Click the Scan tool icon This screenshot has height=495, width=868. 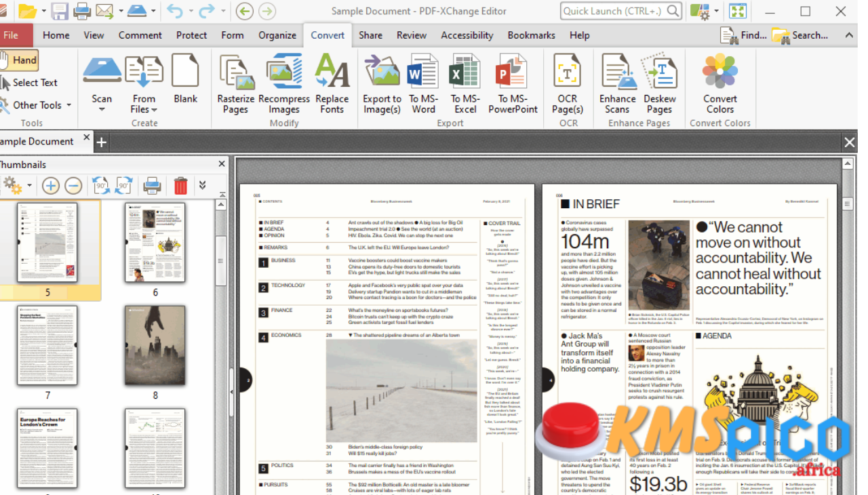(102, 71)
